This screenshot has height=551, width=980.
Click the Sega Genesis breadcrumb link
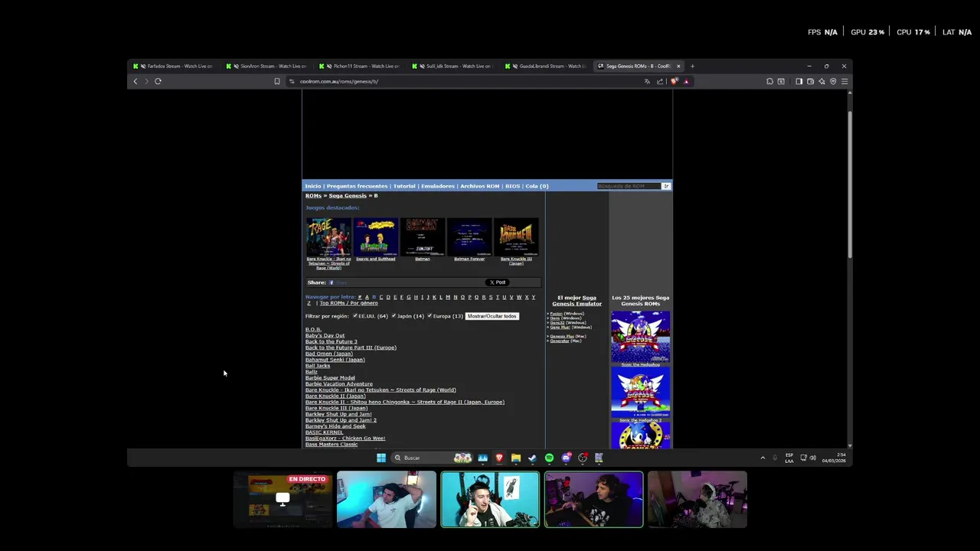click(x=348, y=196)
